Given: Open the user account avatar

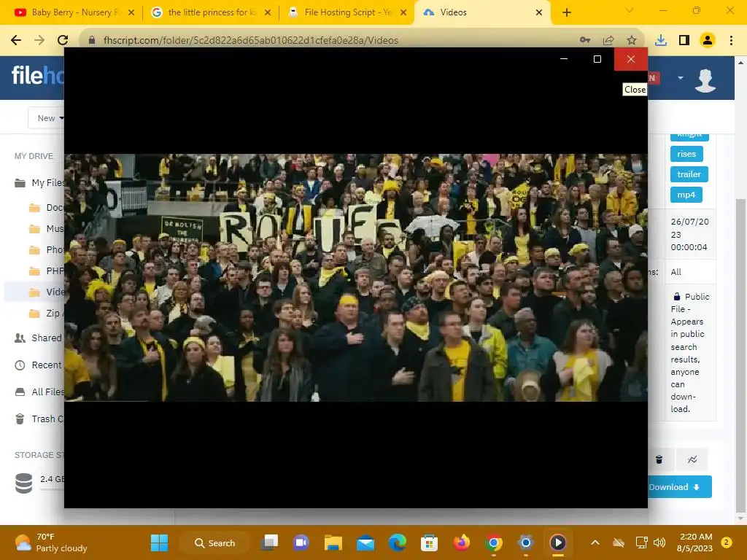Looking at the screenshot, I should point(705,79).
